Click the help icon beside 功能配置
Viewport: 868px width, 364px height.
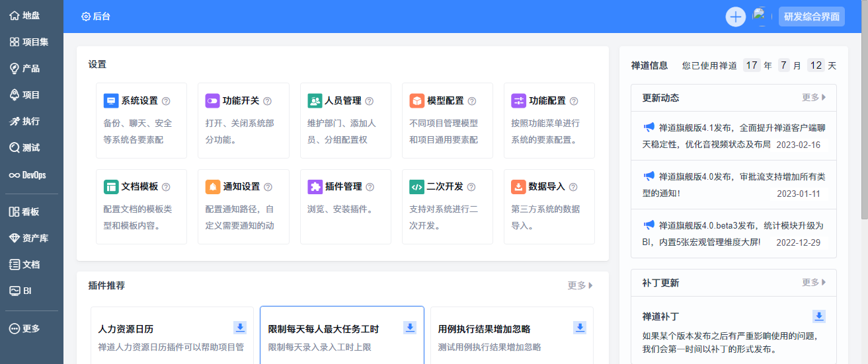coord(574,101)
